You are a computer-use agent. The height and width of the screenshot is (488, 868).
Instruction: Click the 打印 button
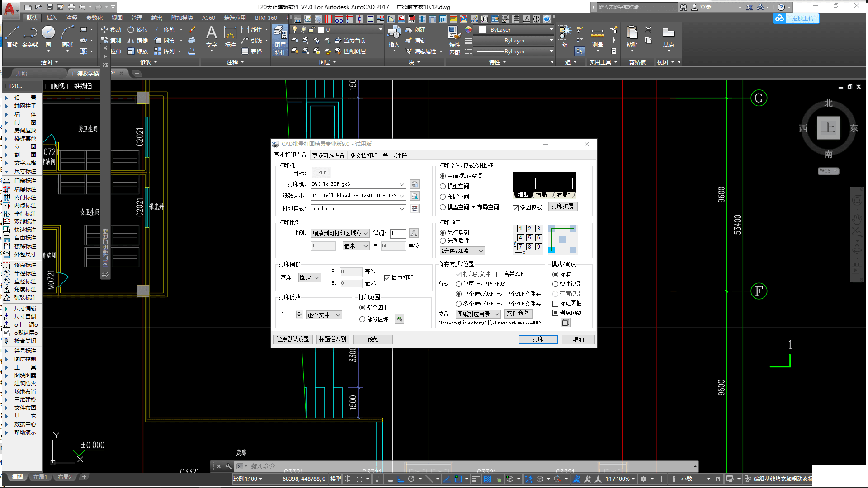pyautogui.click(x=538, y=339)
